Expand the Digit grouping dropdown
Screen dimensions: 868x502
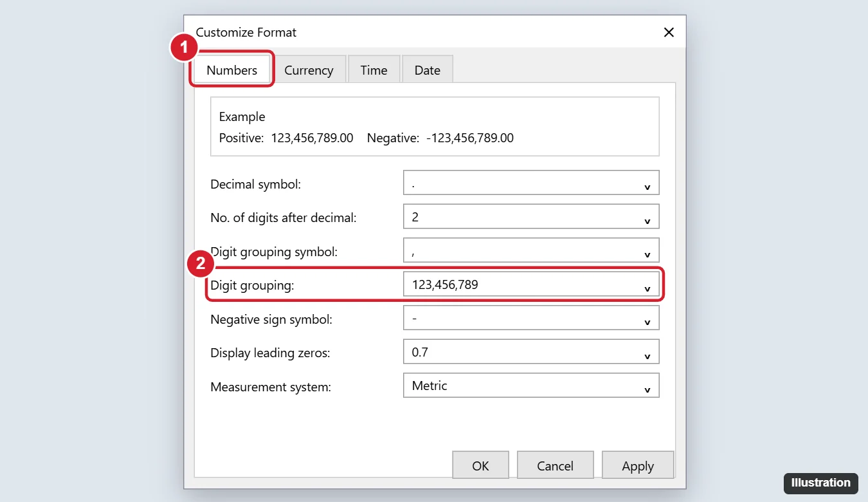click(531, 284)
